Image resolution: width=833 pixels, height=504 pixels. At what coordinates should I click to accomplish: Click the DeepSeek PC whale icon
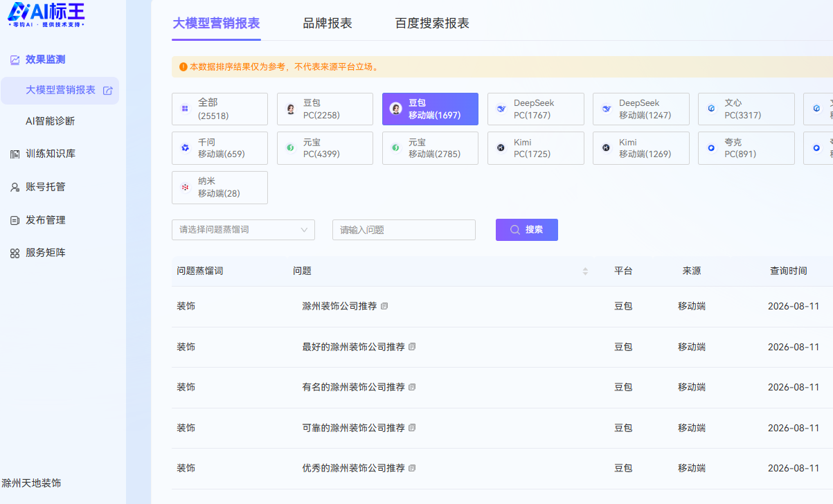point(501,109)
